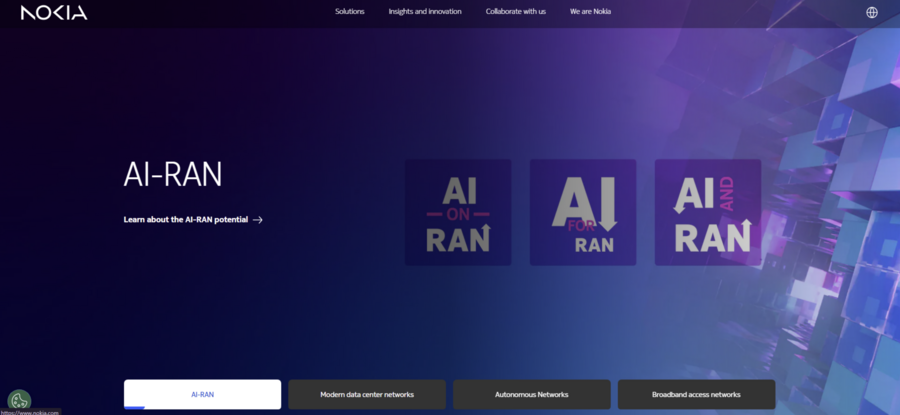Expand the Solutions menu
The image size is (900, 415).
[350, 11]
